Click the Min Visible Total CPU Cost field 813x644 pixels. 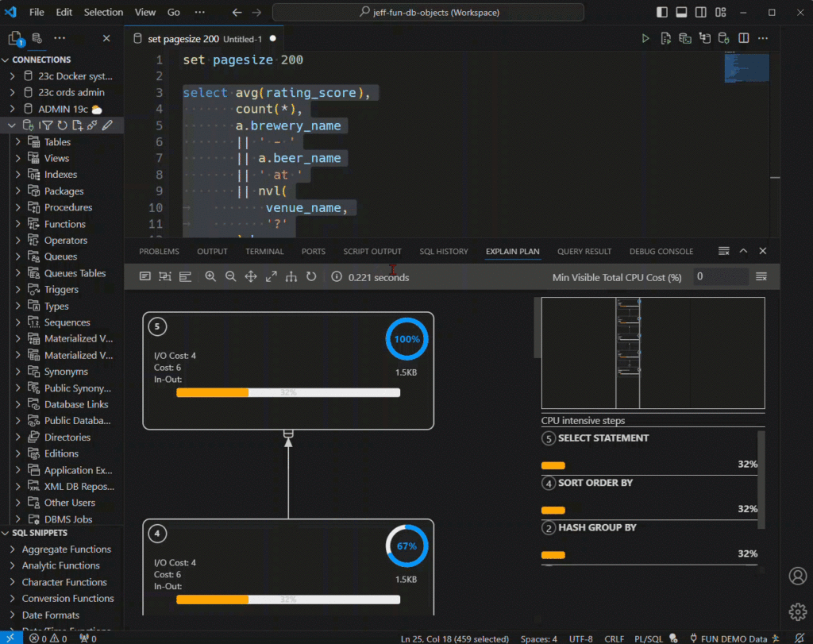pyautogui.click(x=719, y=276)
